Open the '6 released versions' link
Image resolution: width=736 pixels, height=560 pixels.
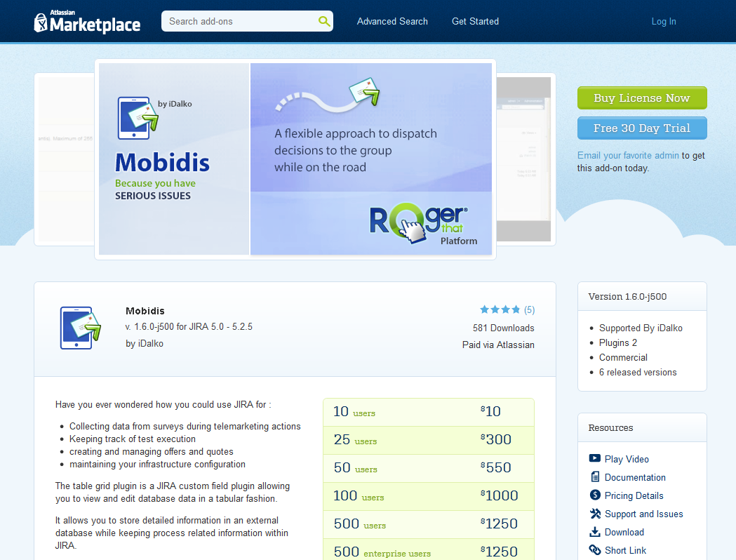pyautogui.click(x=637, y=372)
